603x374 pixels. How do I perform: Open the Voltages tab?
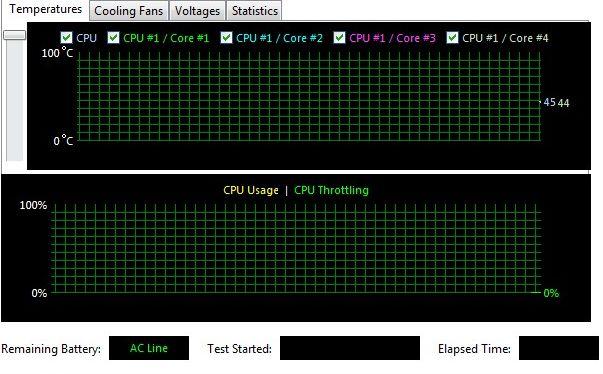[x=197, y=11]
